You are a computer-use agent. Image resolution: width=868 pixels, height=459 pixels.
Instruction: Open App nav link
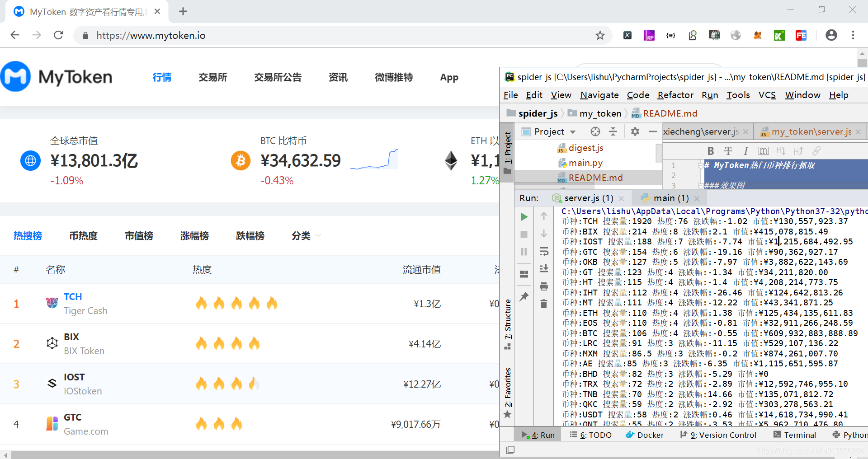pos(449,77)
